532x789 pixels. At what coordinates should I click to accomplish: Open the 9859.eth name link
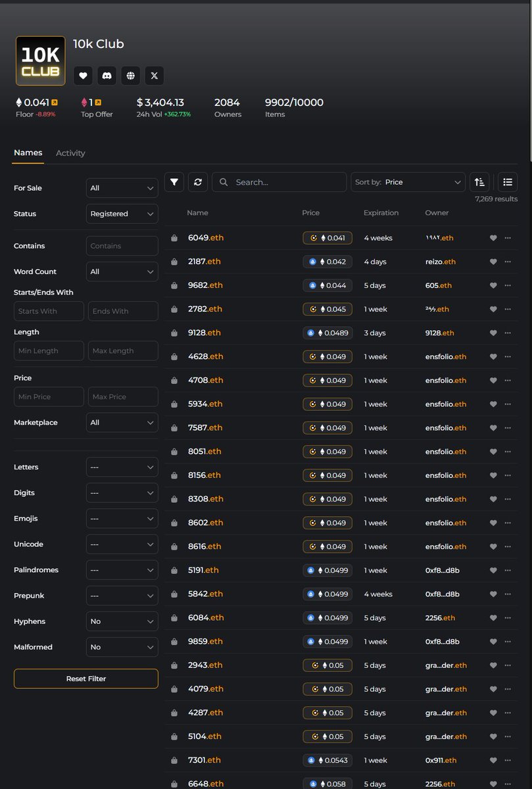pyautogui.click(x=205, y=642)
